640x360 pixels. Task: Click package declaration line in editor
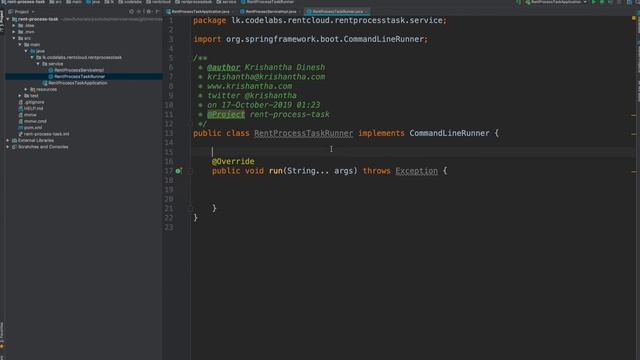pos(320,20)
